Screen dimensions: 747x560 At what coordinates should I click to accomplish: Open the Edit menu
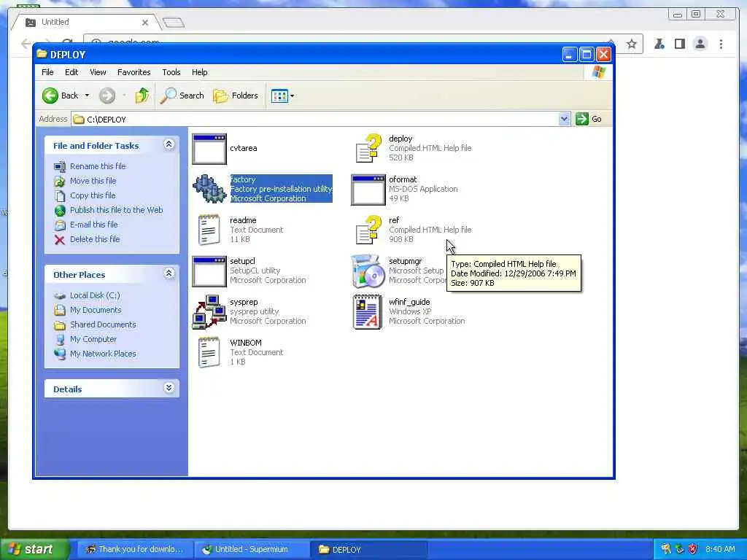(x=71, y=72)
